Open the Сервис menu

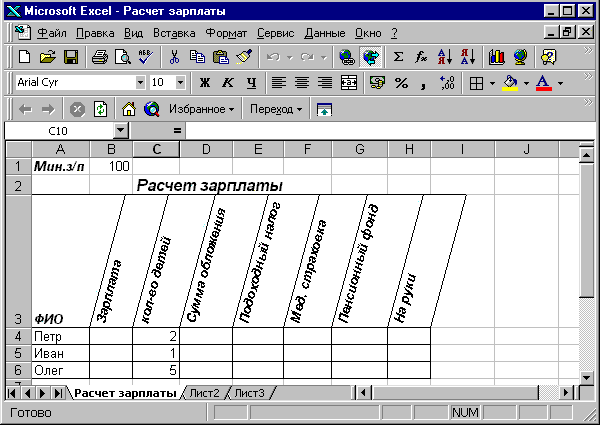[x=276, y=33]
